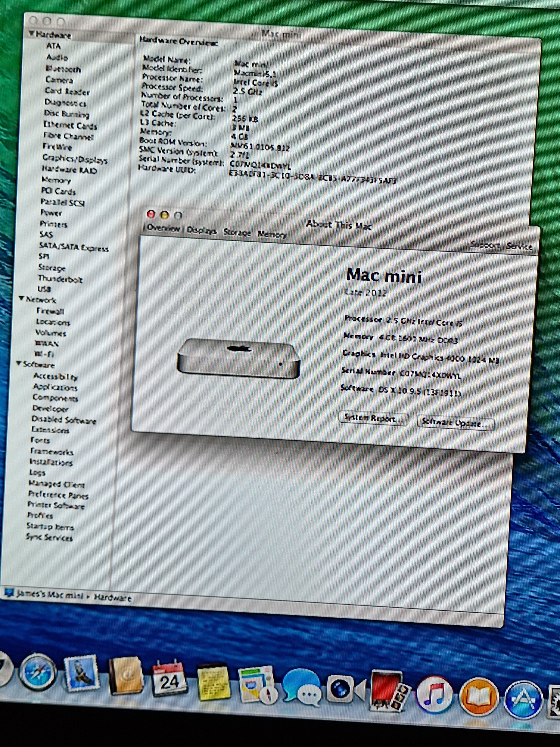The height and width of the screenshot is (747, 560).
Task: Select Startup Items under Software
Action: [50, 527]
